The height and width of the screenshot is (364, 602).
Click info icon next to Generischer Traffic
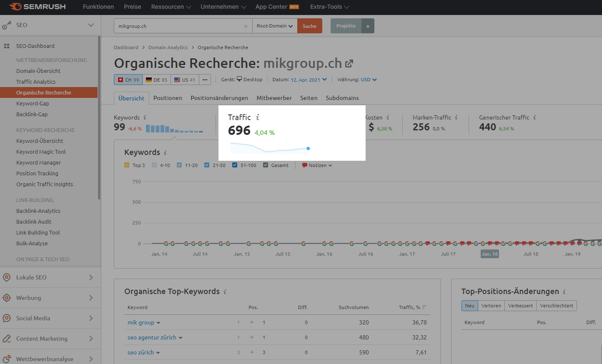pos(534,117)
